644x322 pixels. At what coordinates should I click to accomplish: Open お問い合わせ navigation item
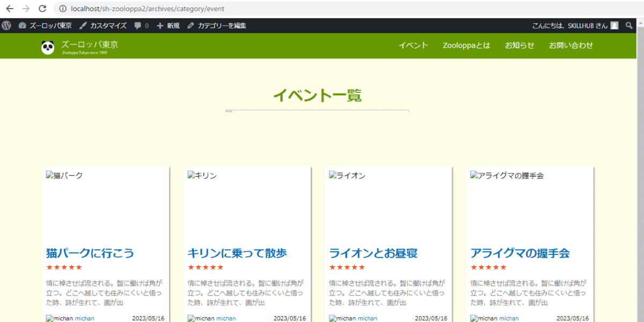(x=571, y=45)
